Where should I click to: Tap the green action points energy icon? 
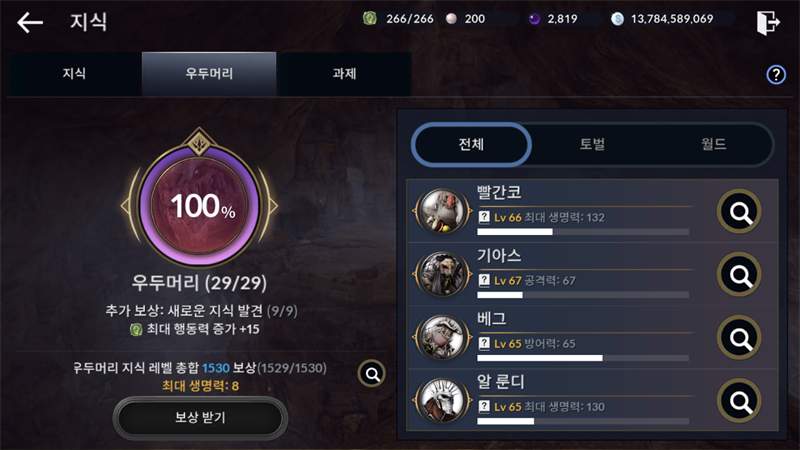370,19
